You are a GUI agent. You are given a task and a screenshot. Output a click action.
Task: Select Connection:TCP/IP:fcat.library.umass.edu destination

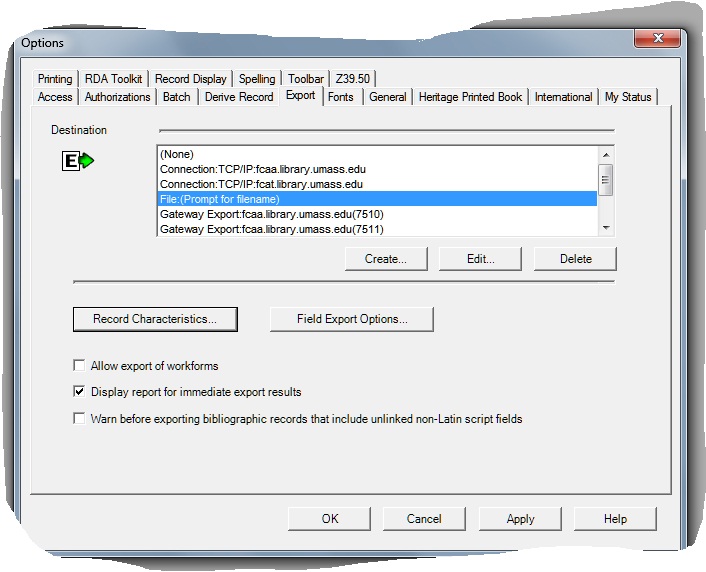click(261, 184)
